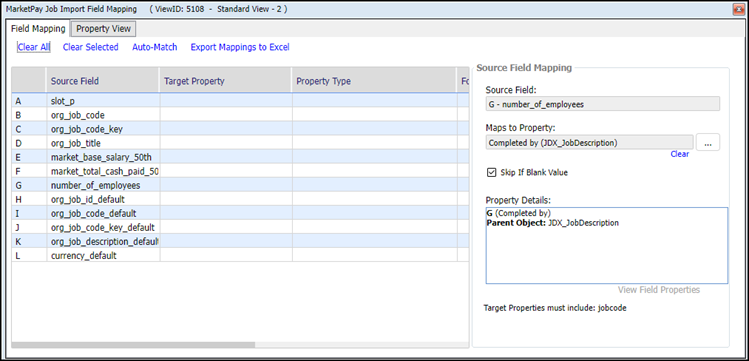
Task: Toggle Skip If Blank Value checkbox
Action: [x=491, y=172]
